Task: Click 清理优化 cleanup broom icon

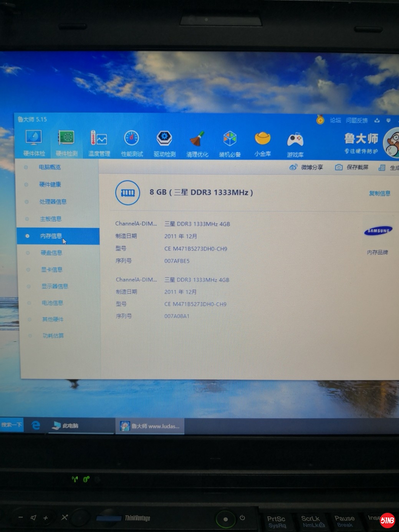Action: [x=197, y=143]
